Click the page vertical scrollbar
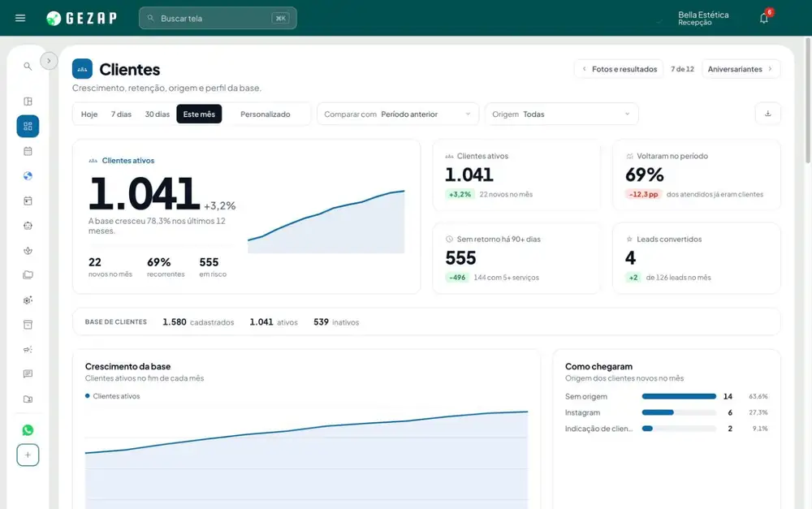The height and width of the screenshot is (509, 812). click(808, 101)
